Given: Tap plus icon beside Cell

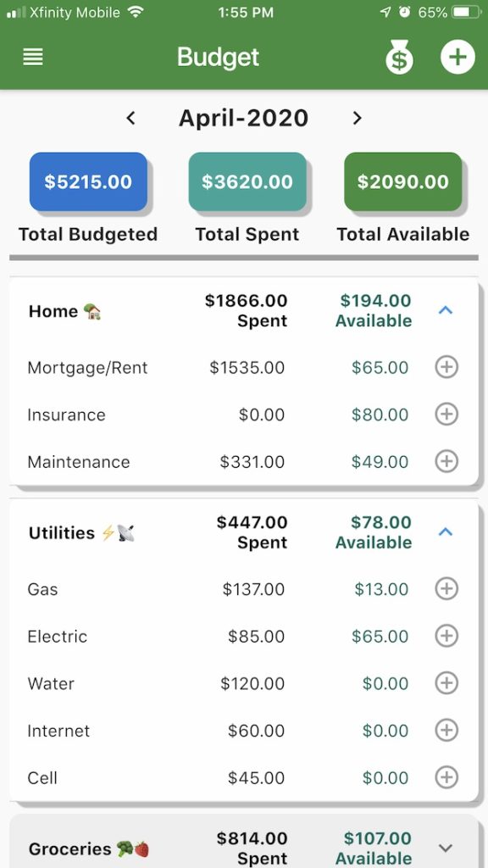Looking at the screenshot, I should (x=446, y=777).
